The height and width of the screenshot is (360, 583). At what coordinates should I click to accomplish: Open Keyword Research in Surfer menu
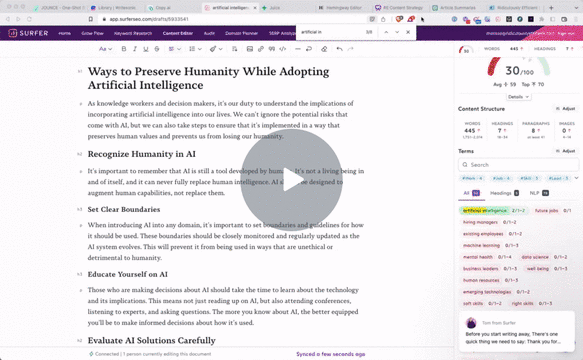133,33
